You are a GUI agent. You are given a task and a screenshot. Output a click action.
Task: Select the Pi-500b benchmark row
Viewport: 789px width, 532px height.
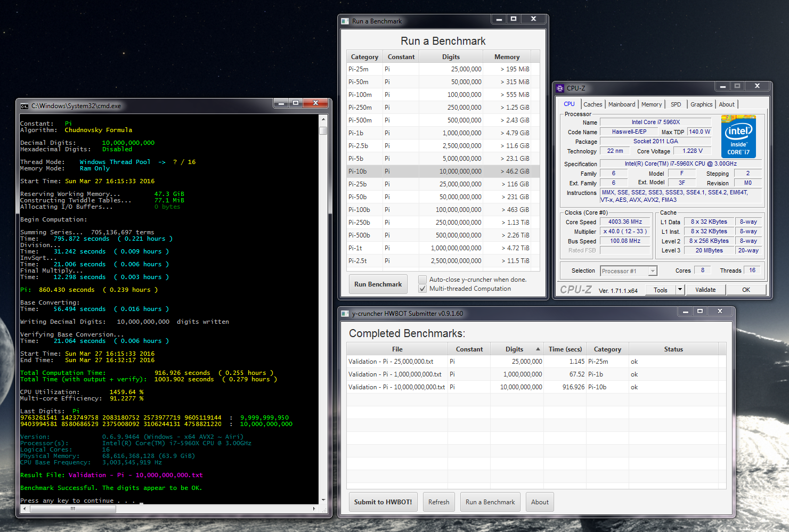(443, 235)
